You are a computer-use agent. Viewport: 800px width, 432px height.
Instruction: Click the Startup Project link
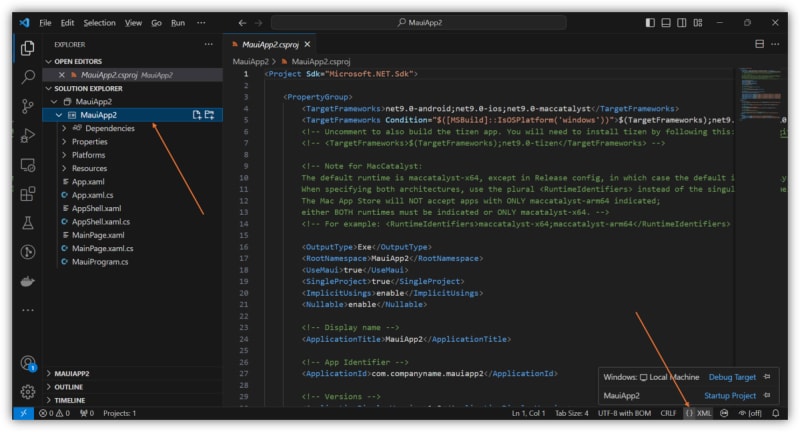click(730, 395)
